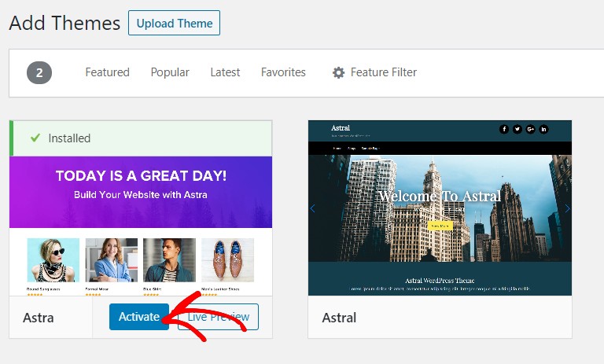
Task: Click the Add Themes heading
Action: coord(64,23)
